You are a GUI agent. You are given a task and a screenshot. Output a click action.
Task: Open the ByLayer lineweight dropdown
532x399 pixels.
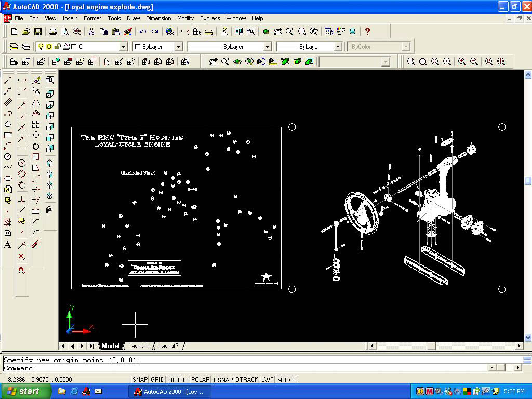tap(337, 47)
